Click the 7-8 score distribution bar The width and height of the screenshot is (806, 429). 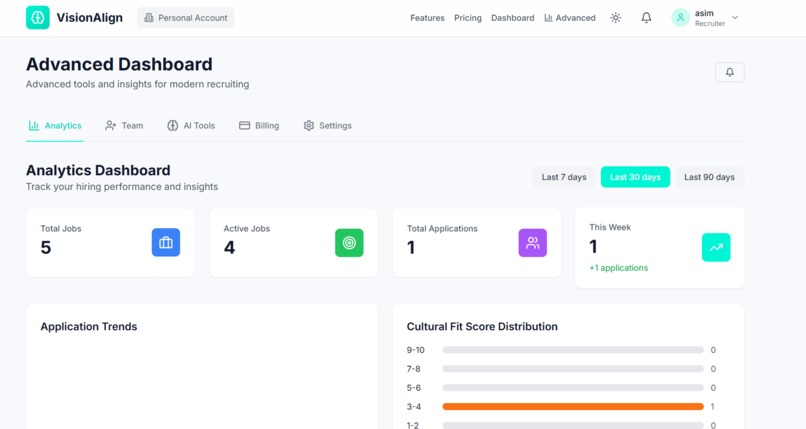tap(573, 369)
